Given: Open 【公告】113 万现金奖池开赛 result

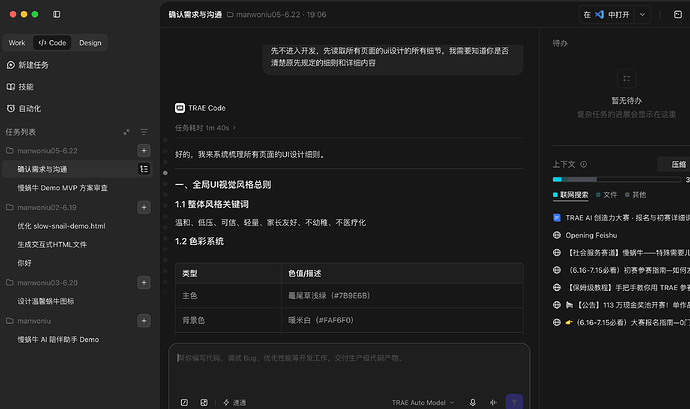Looking at the screenshot, I should pyautogui.click(x=621, y=305).
